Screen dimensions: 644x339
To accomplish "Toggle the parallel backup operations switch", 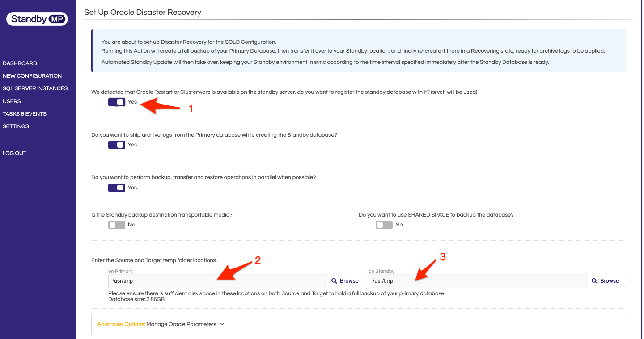I will click(117, 188).
